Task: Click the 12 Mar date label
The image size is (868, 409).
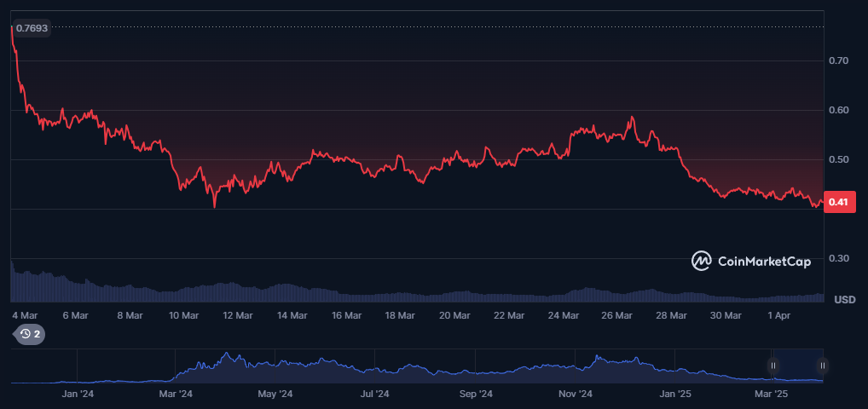Action: (x=238, y=315)
